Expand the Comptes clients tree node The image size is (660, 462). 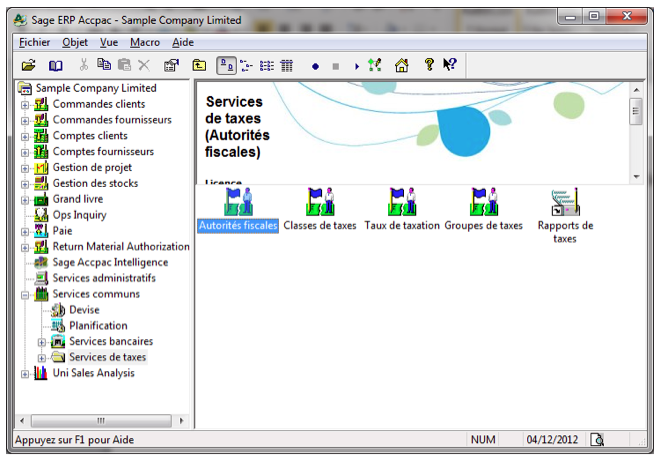click(x=25, y=137)
